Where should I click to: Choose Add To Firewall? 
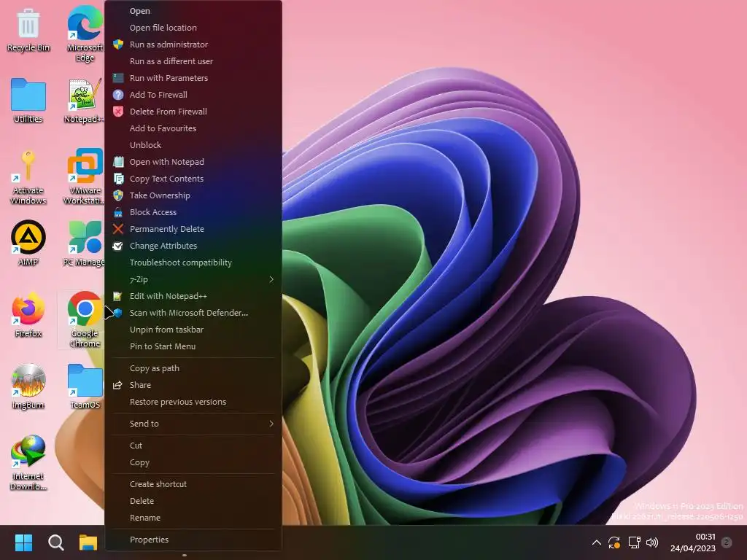[x=193, y=95]
